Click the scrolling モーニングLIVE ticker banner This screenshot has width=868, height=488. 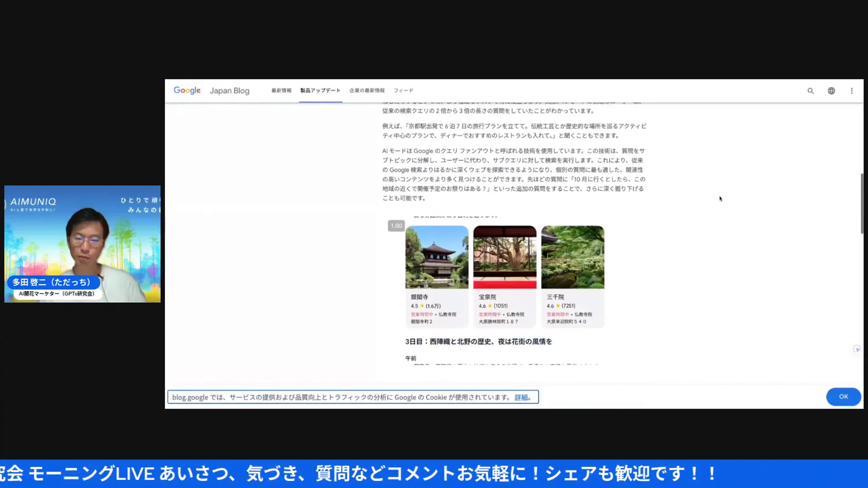(434, 474)
